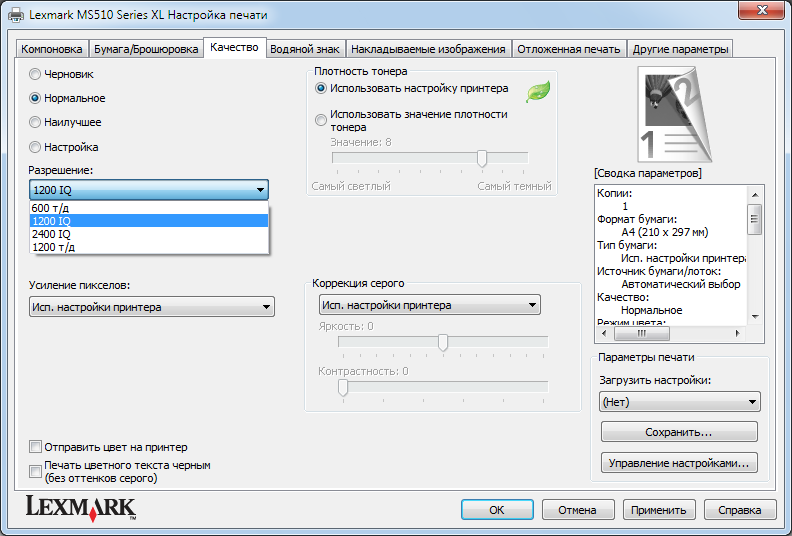The width and height of the screenshot is (792, 536).
Task: Click summary list scroll right arrow
Action: pos(738,333)
